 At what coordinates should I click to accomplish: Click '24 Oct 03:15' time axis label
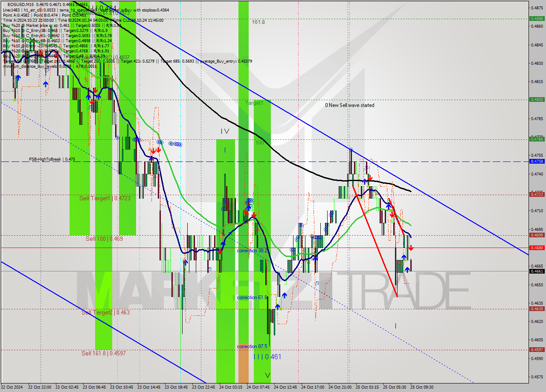pos(231,387)
